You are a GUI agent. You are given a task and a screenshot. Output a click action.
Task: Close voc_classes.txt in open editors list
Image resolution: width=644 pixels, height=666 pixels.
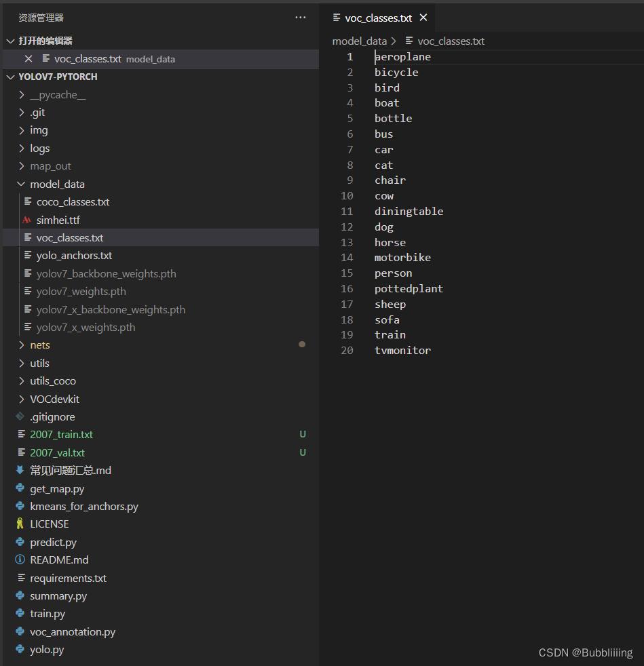coord(29,59)
